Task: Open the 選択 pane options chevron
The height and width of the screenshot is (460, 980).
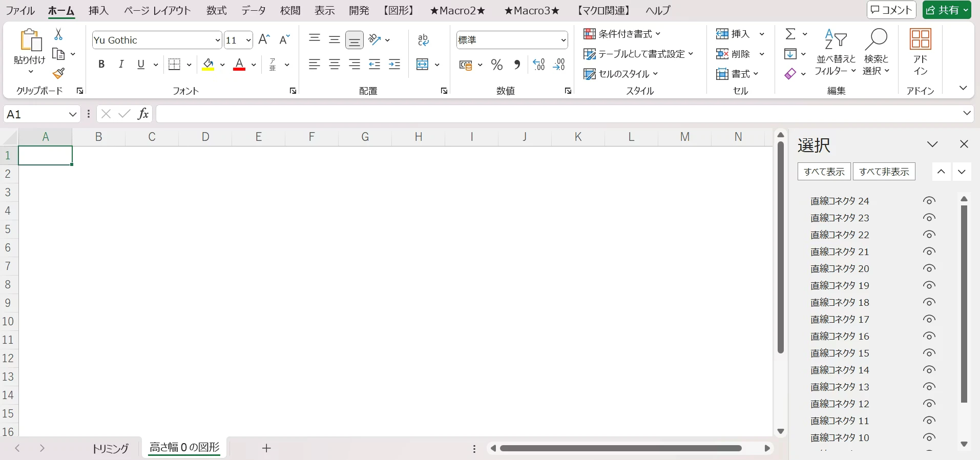Action: (x=932, y=144)
